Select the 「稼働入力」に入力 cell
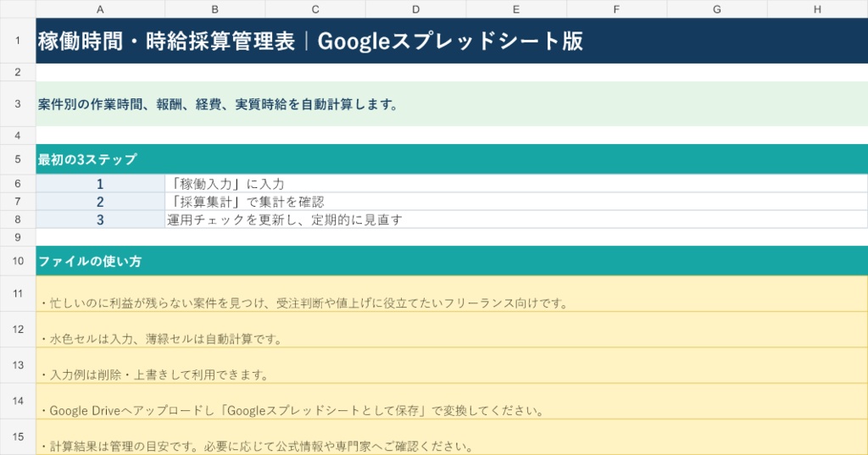Viewport: 868px width, 455px height. [516, 183]
